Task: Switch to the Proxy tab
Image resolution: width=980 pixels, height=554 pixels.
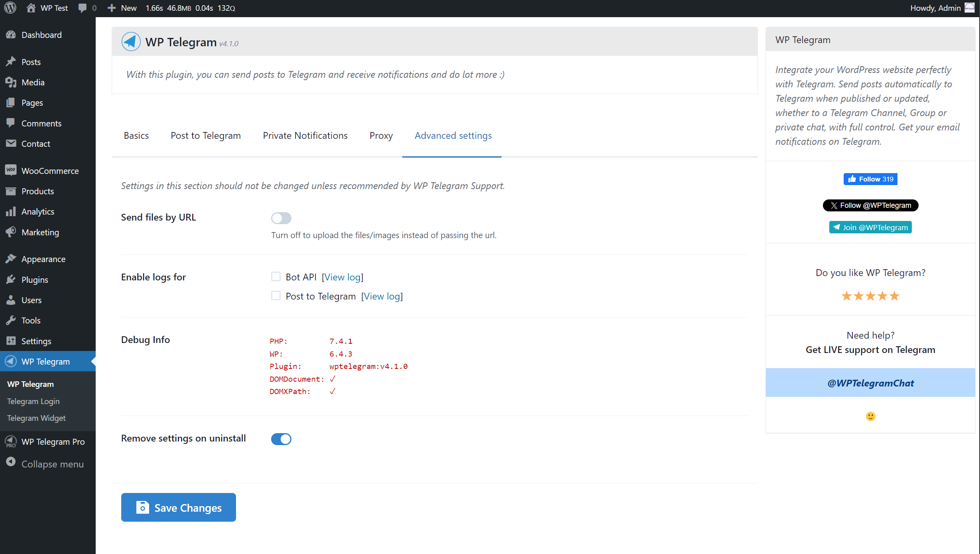Action: (381, 136)
